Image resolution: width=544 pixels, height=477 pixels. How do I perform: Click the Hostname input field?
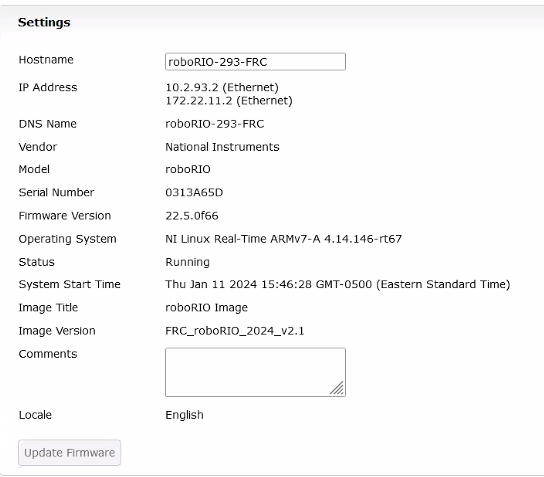(255, 62)
